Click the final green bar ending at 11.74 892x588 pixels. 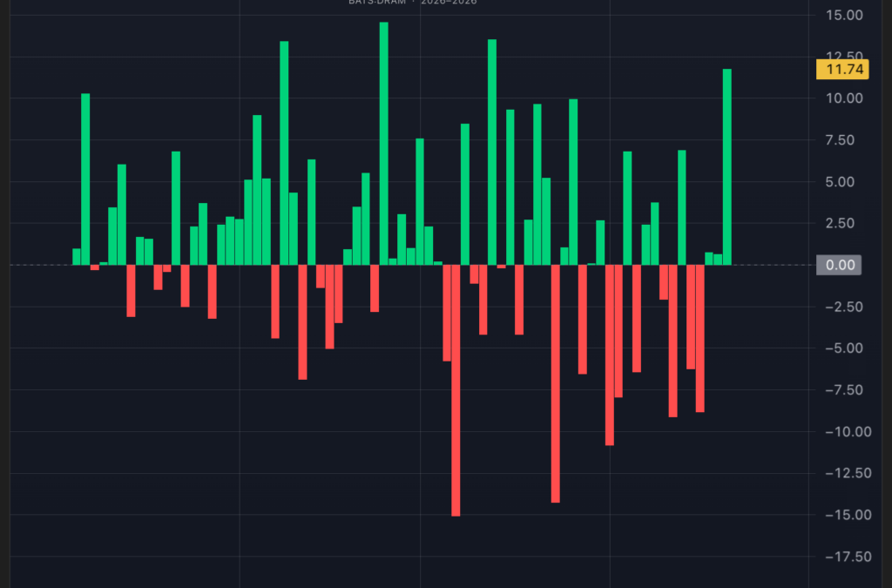coord(727,166)
